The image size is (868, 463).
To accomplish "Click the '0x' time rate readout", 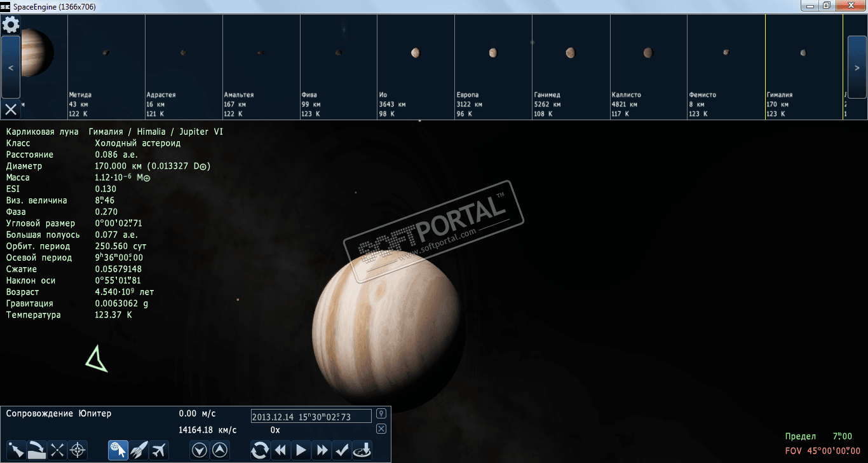I will click(x=275, y=430).
